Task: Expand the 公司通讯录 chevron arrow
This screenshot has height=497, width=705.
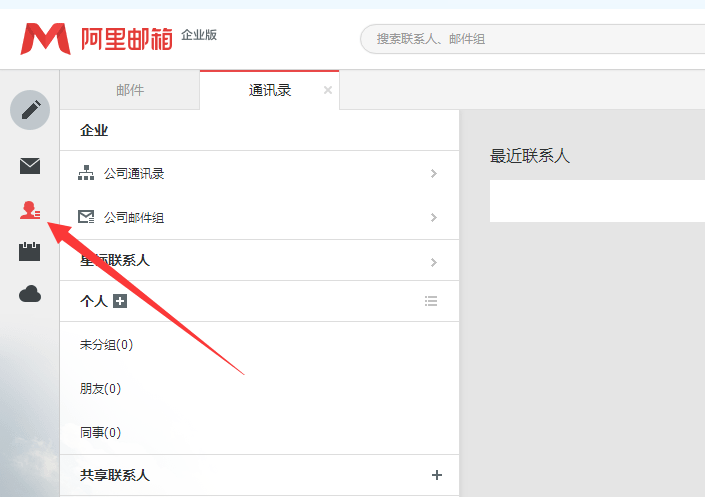Action: pyautogui.click(x=433, y=174)
